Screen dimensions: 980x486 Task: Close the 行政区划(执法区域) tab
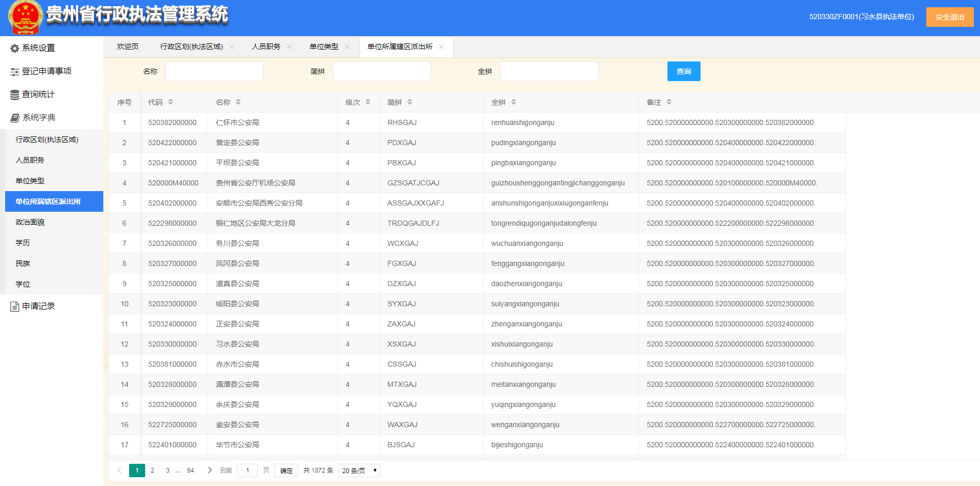click(232, 47)
